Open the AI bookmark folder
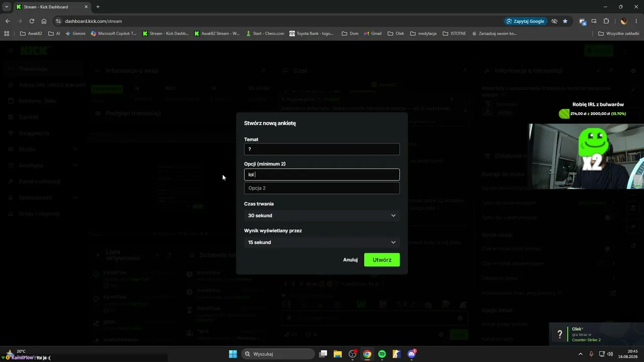Image resolution: width=644 pixels, height=362 pixels. click(x=54, y=34)
